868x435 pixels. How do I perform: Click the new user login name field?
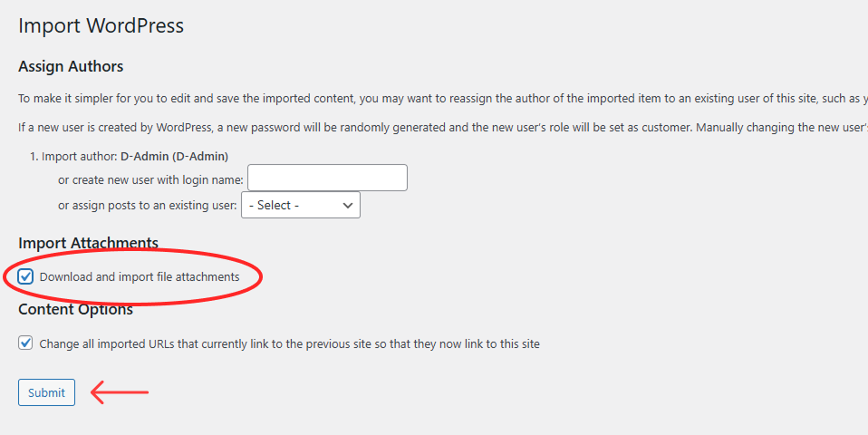[x=327, y=178]
